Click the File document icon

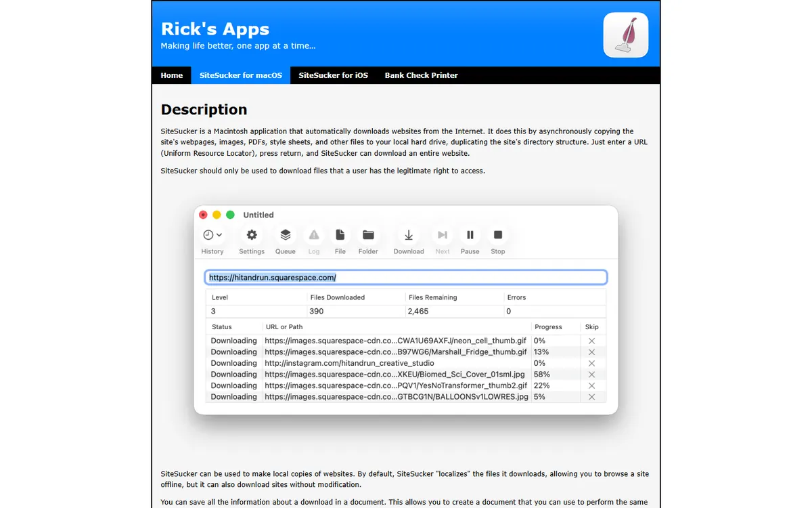pyautogui.click(x=340, y=235)
